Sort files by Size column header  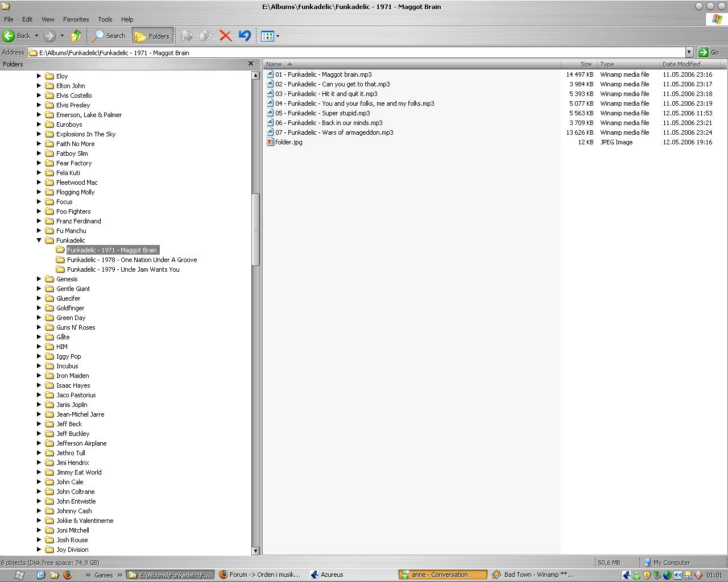tap(578, 64)
